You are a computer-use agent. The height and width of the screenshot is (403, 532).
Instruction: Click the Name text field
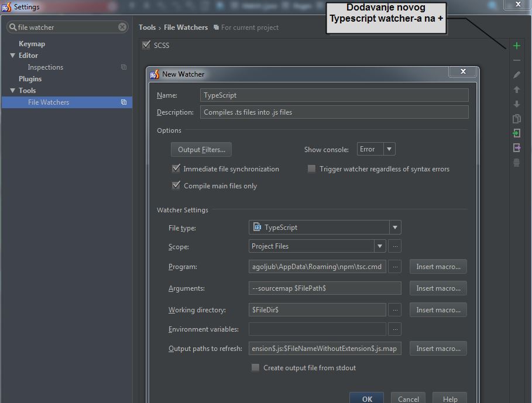tap(334, 95)
